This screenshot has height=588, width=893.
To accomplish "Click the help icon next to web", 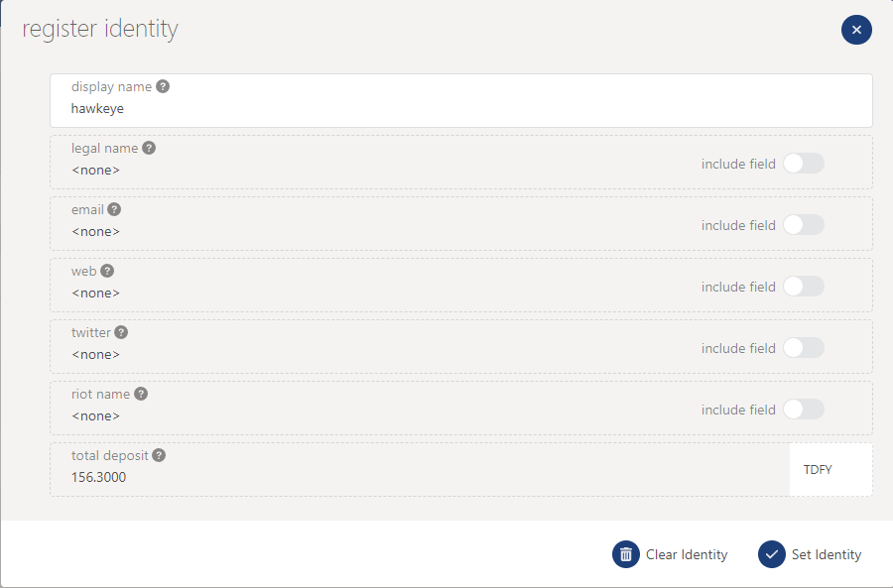I will click(x=107, y=271).
